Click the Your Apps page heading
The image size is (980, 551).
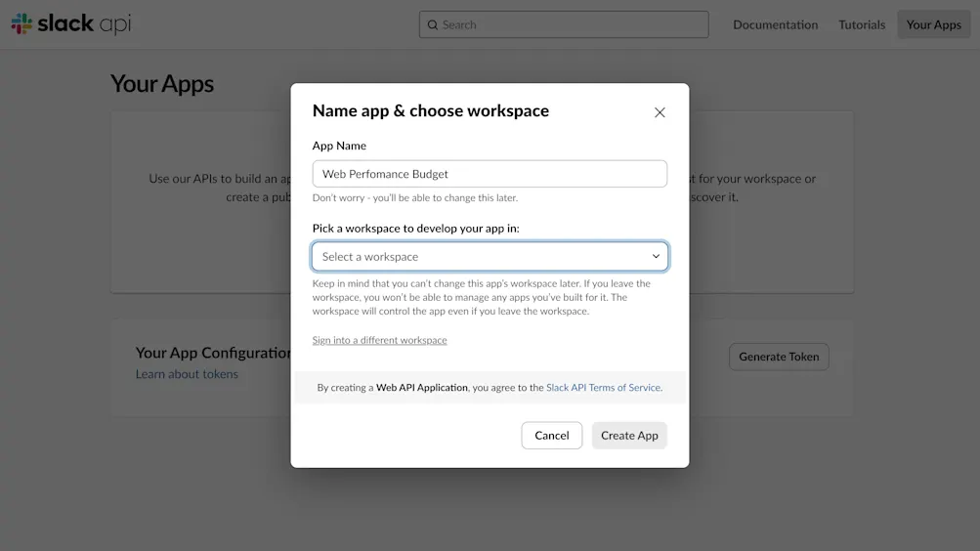pyautogui.click(x=162, y=84)
